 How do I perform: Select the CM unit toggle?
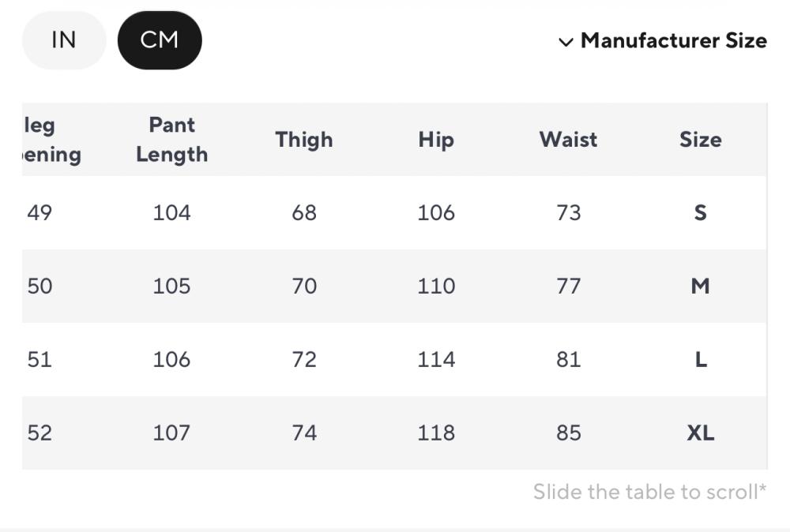(x=160, y=40)
